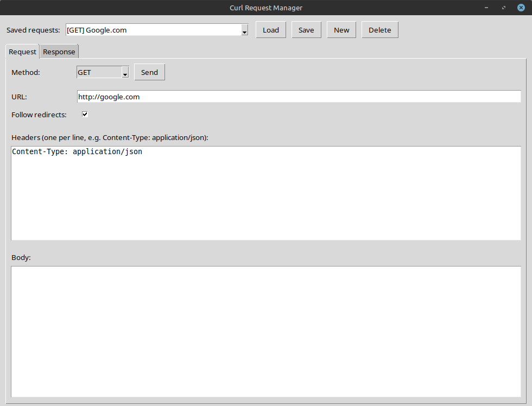The height and width of the screenshot is (406, 532).
Task: Click the Saved requests label
Action: [x=33, y=30]
